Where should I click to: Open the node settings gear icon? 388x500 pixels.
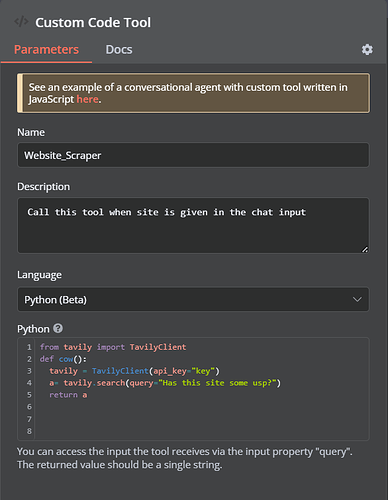point(367,50)
